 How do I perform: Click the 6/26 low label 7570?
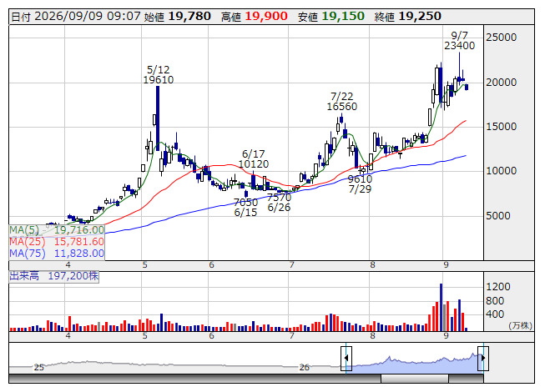pyautogui.click(x=279, y=197)
